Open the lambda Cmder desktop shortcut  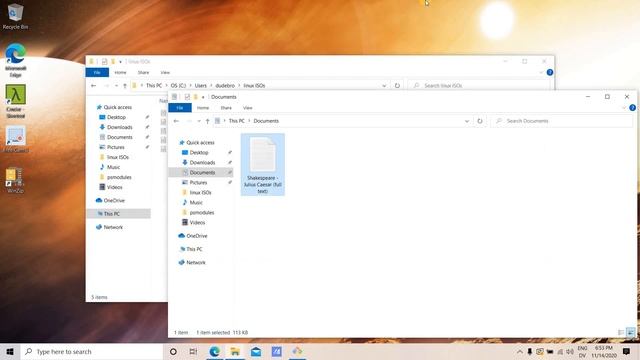(16, 101)
